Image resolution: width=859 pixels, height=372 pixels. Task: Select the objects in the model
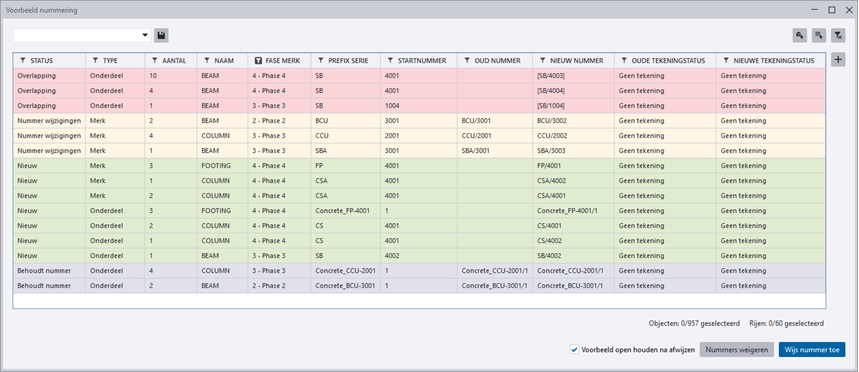(800, 36)
